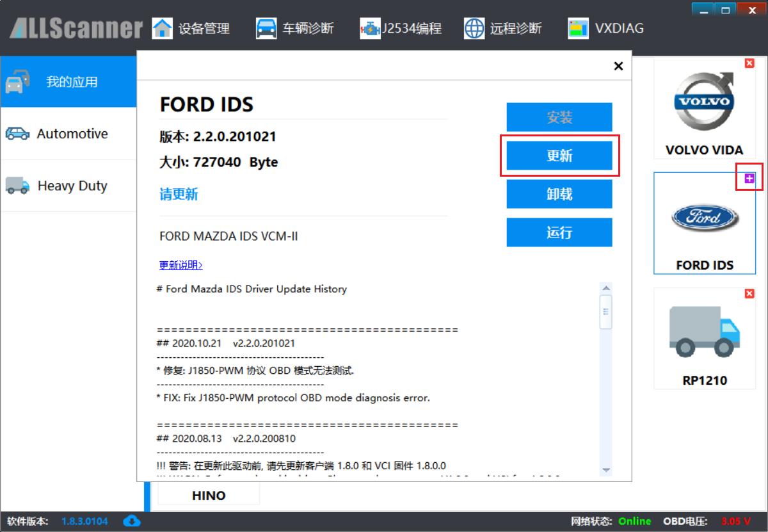768x532 pixels.
Task: Click the 请更新 status text
Action: [179, 195]
